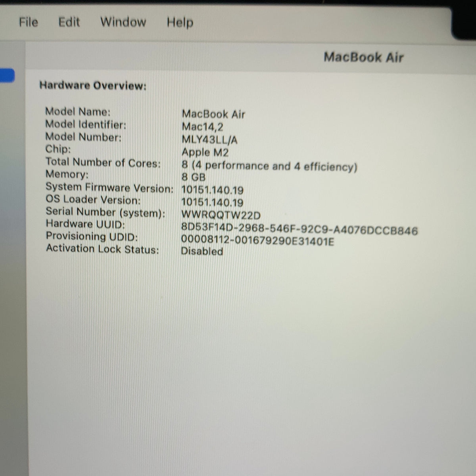Select the 8 GB memory value

pyautogui.click(x=194, y=177)
